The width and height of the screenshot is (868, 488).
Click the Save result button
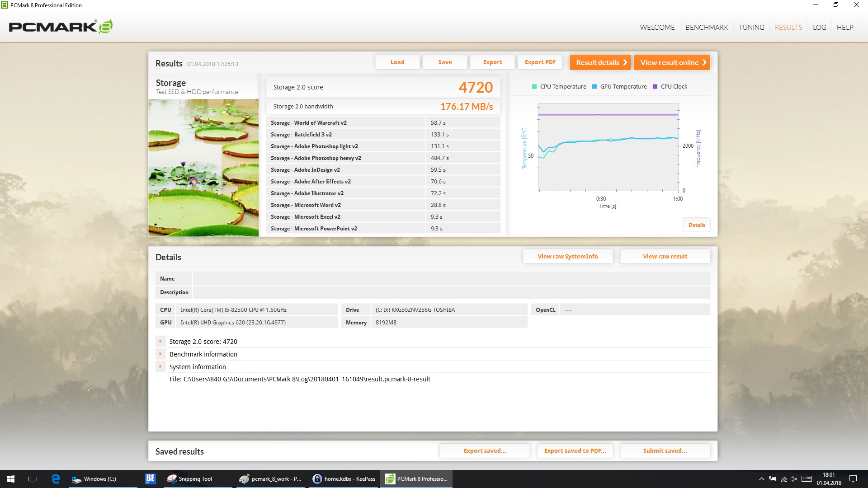click(445, 62)
